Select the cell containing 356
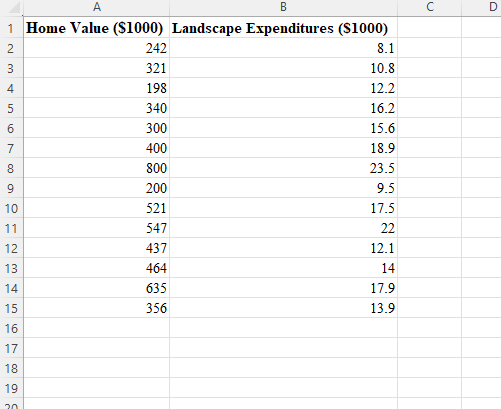This screenshot has width=501, height=409. 97,308
